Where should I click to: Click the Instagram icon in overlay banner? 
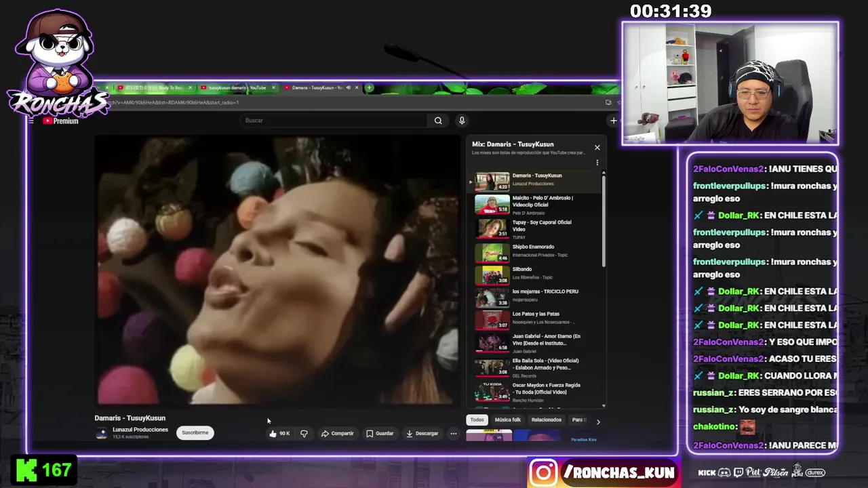[543, 472]
